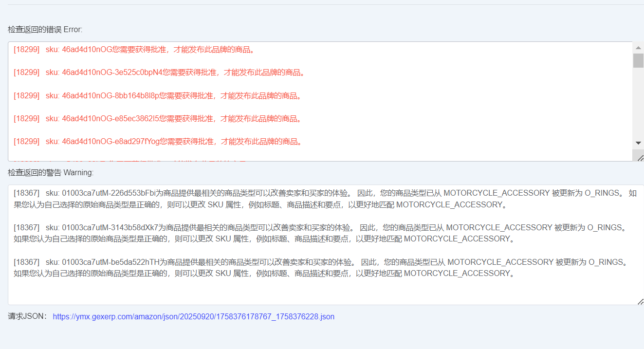Open the request JSON file link
The height and width of the screenshot is (349, 644).
click(193, 316)
